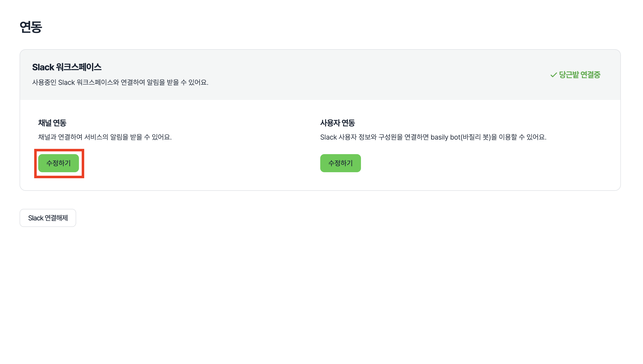Click the 연동 page heading
Image resolution: width=643 pixels, height=364 pixels.
(31, 27)
